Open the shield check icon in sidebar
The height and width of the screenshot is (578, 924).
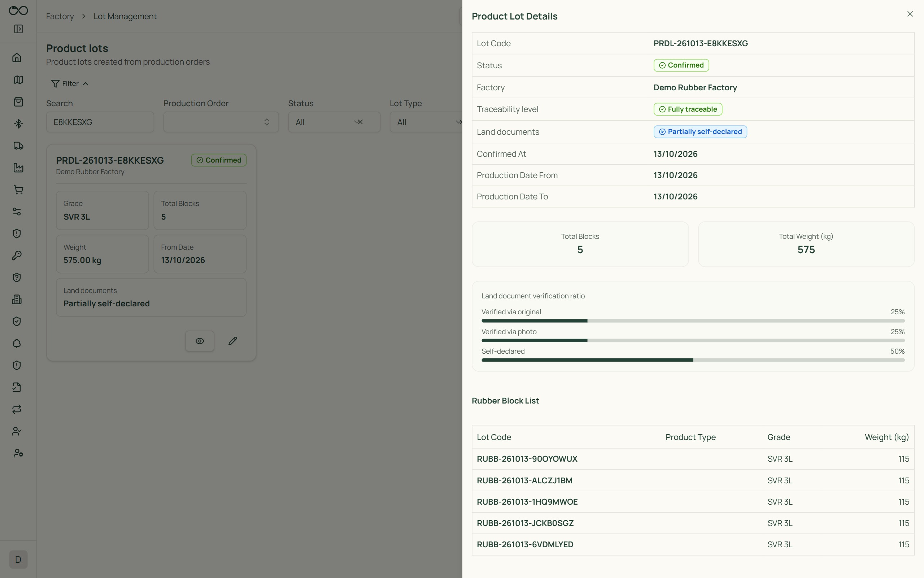(x=17, y=322)
